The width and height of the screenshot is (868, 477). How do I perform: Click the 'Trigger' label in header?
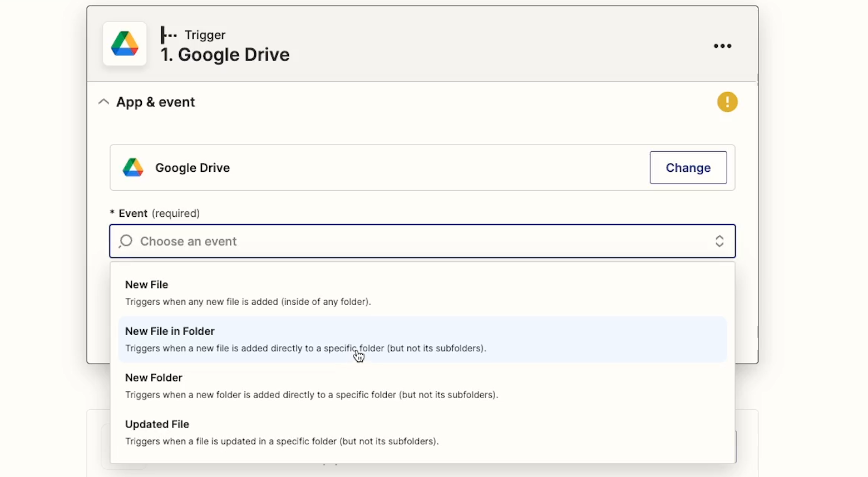(205, 35)
